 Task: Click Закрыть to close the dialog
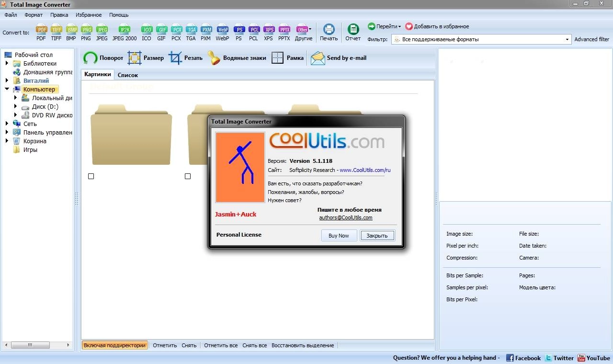tap(377, 236)
